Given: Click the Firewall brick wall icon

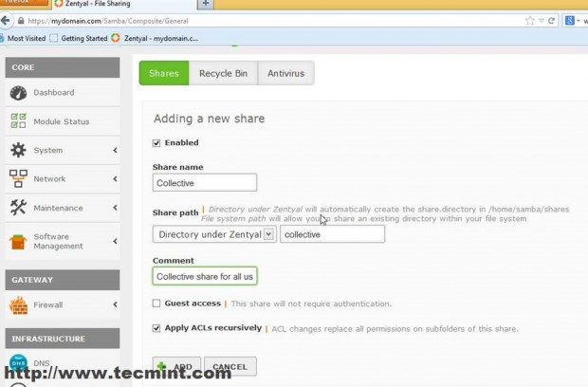Looking at the screenshot, I should pos(18,304).
